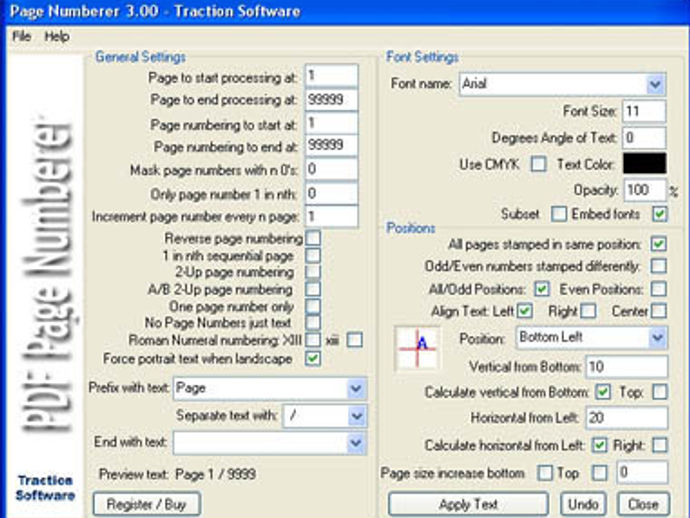690x518 pixels.
Task: Check Align Text Right box
Action: 588,311
